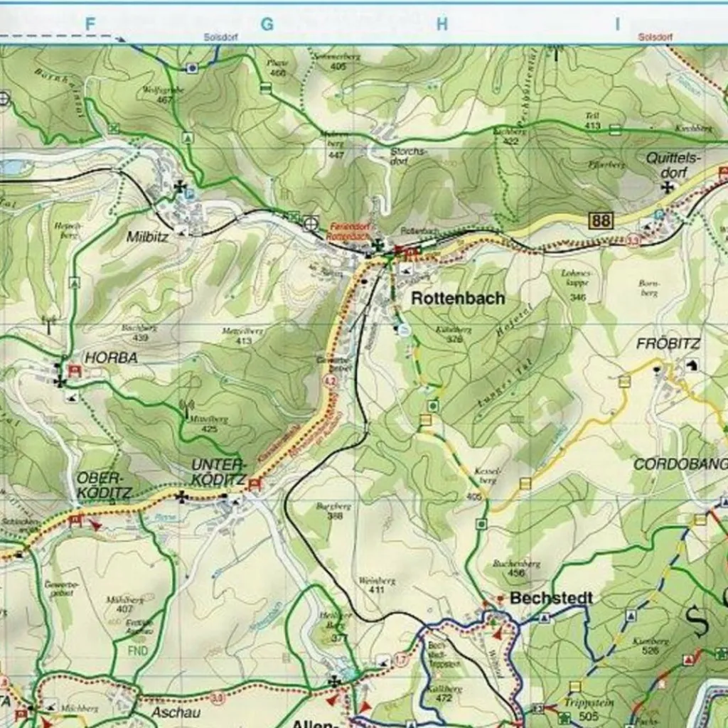This screenshot has width=728, height=728.
Task: Click grid column letter F
Action: [x=90, y=24]
